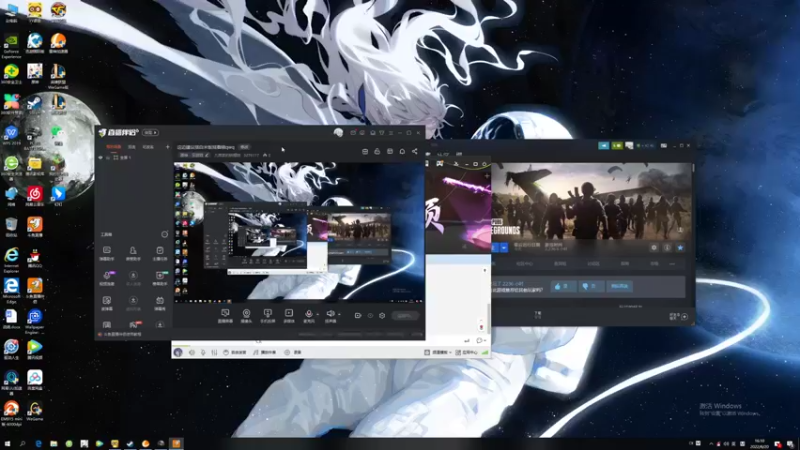Add a camera source in the streaming toolbar
Image resolution: width=800 pixels, height=450 pixels.
point(246,314)
